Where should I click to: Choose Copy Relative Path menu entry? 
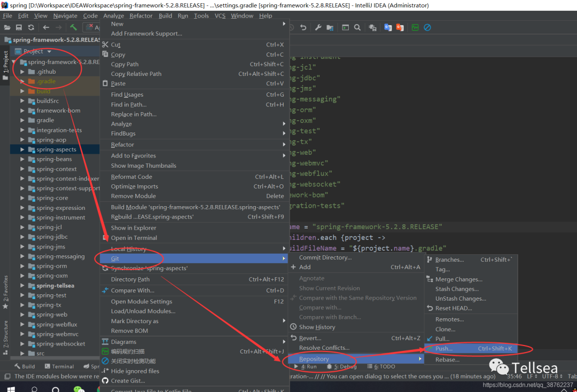[194, 74]
